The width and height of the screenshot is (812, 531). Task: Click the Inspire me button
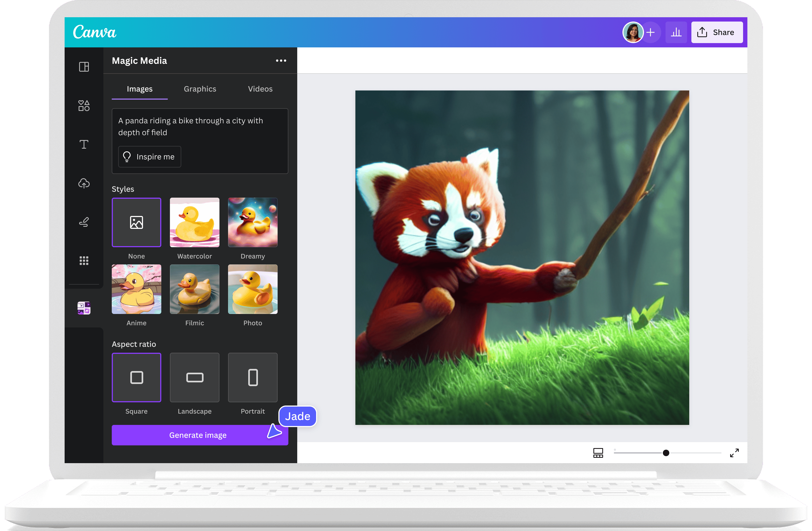(149, 157)
